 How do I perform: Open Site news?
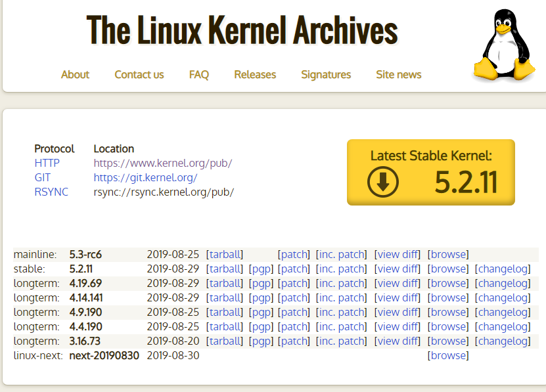coord(399,74)
